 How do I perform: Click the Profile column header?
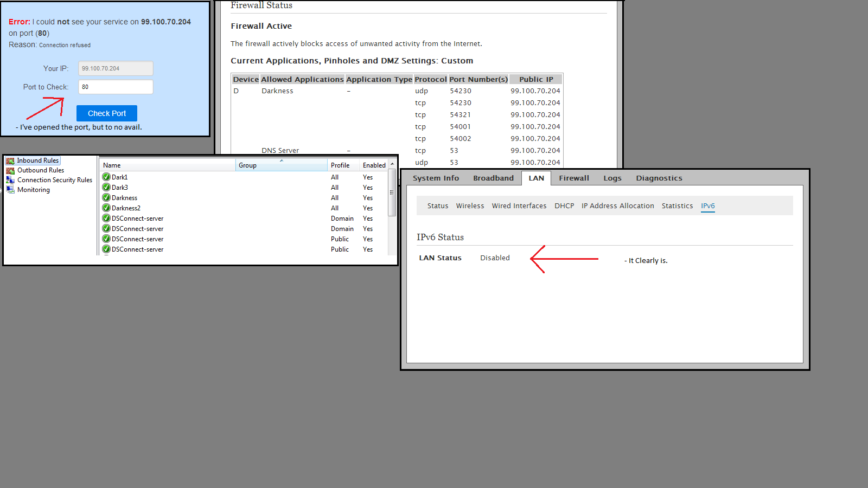coord(343,165)
